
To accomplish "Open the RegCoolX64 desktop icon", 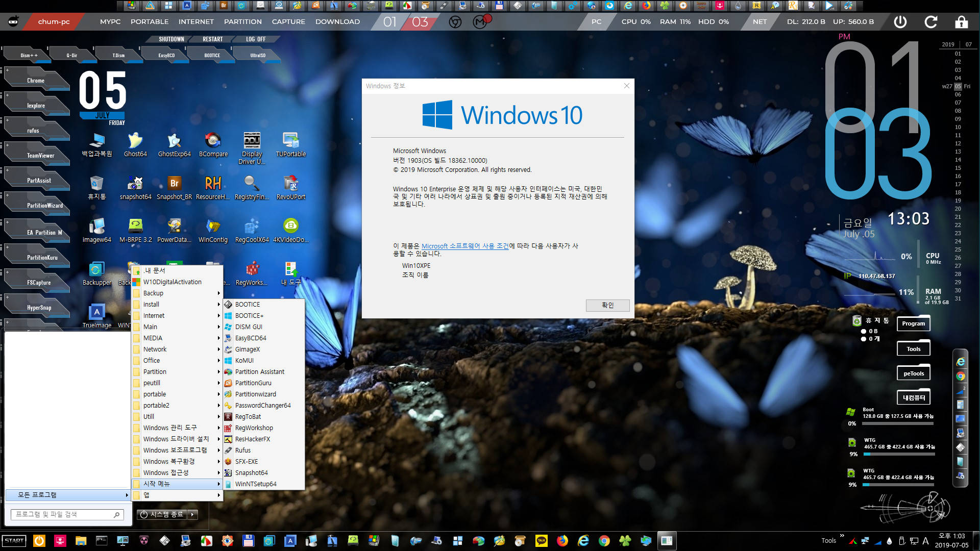I will coord(252,231).
